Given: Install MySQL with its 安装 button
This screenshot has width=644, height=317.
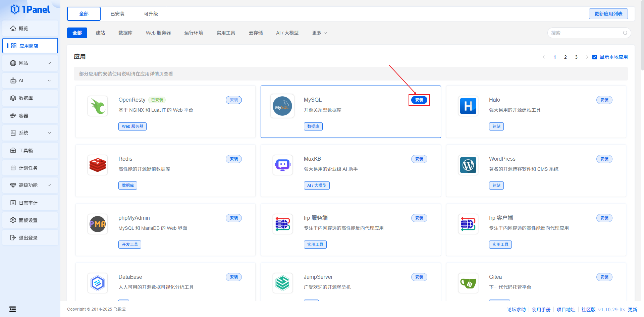Looking at the screenshot, I should (419, 100).
